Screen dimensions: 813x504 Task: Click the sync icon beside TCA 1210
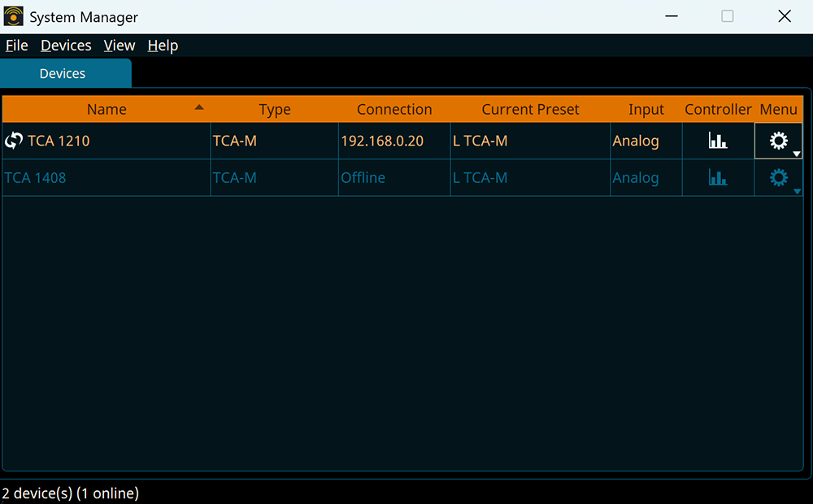pos(14,141)
